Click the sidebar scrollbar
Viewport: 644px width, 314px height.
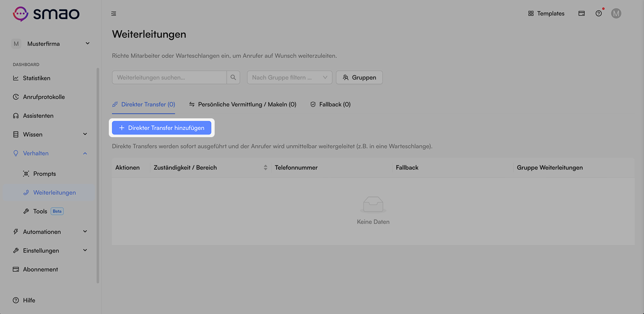coord(98,175)
